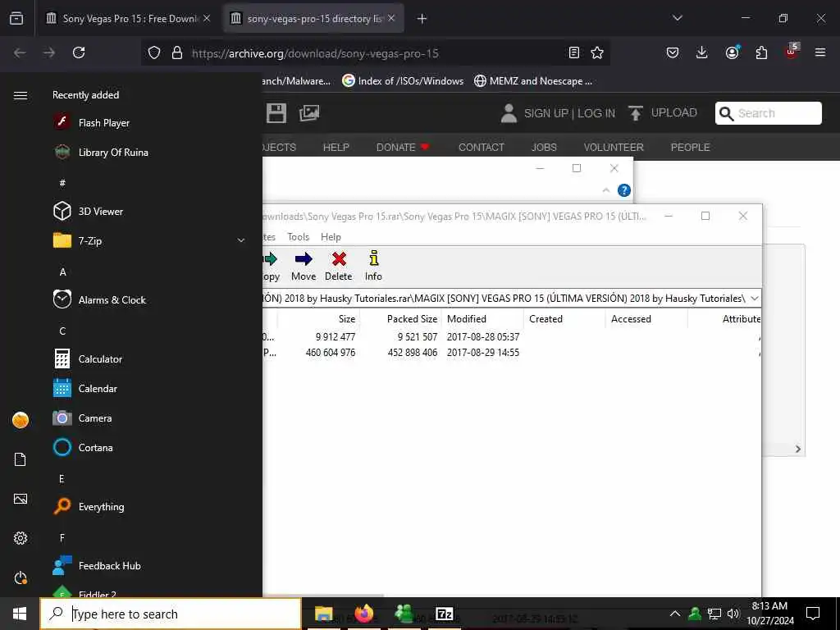The image size is (840, 630).
Task: Select file row with size 460 604 976
Action: click(512, 353)
